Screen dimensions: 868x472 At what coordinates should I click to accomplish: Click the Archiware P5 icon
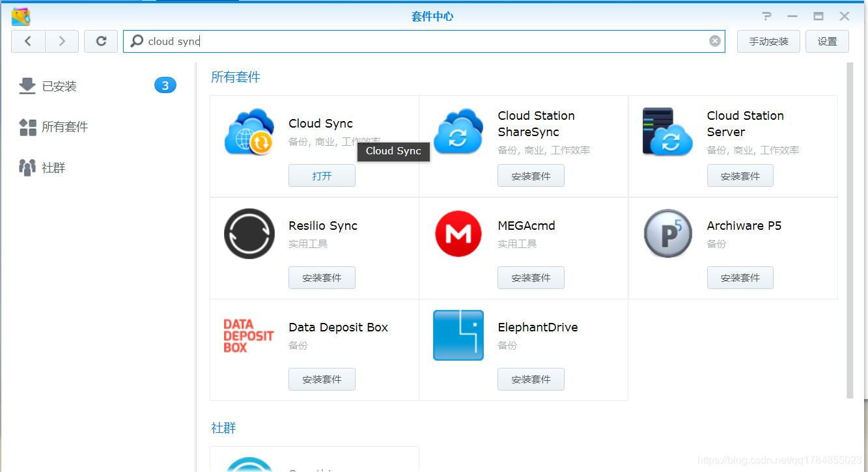point(667,234)
